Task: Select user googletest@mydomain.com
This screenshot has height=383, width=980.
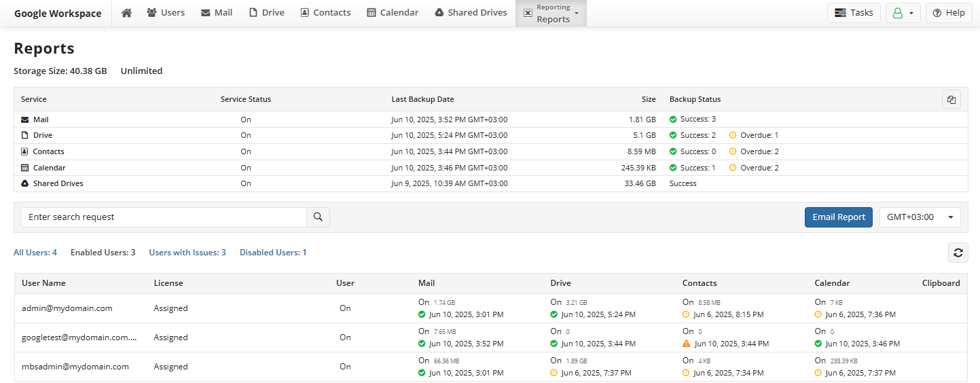Action: pyautogui.click(x=79, y=338)
